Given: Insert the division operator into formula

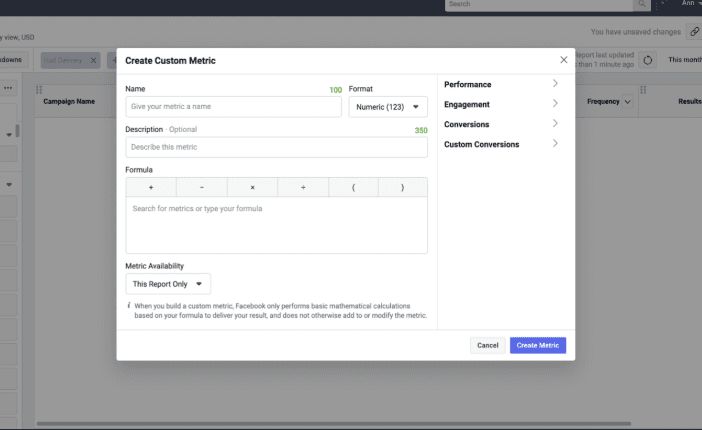Looking at the screenshot, I should pos(302,188).
